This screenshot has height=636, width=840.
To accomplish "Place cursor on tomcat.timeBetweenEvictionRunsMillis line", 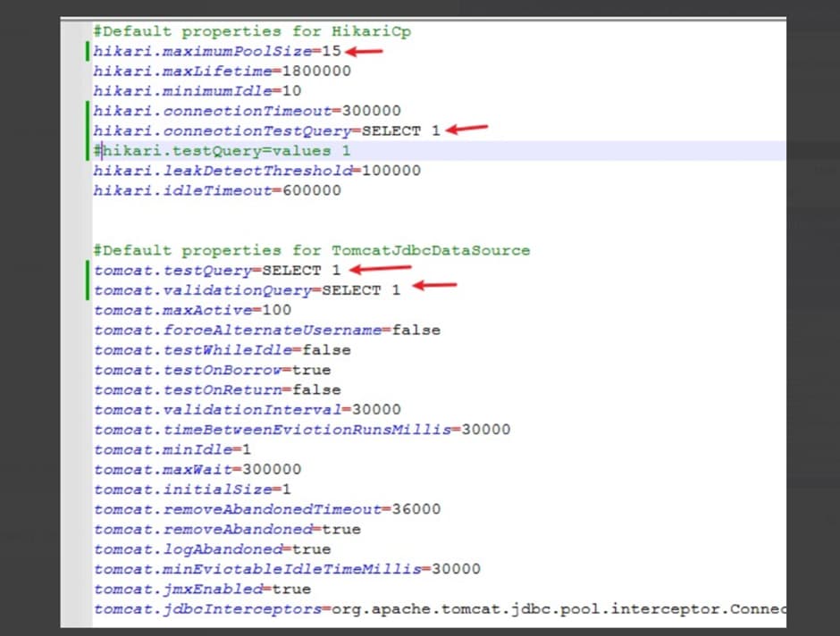I will click(301, 430).
